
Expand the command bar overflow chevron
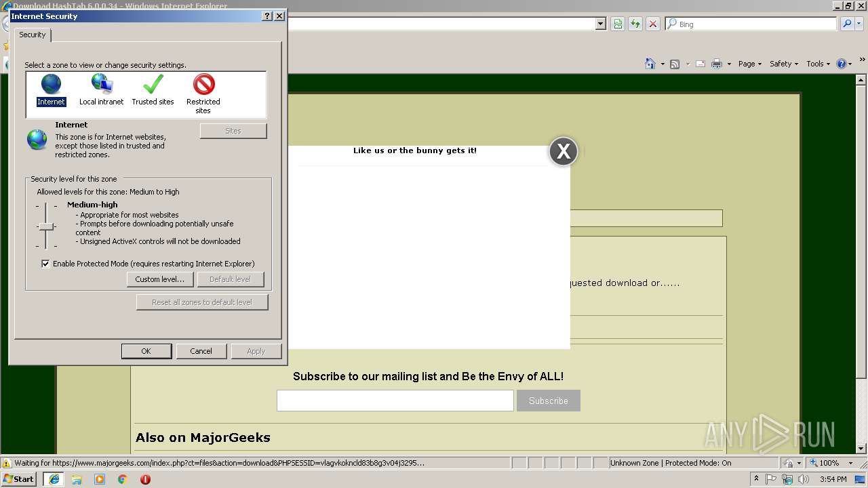(862, 61)
